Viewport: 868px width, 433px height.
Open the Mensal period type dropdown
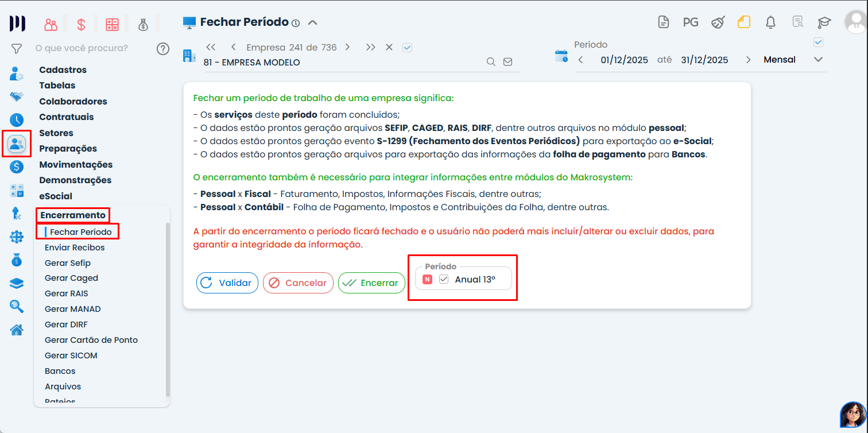coord(793,60)
